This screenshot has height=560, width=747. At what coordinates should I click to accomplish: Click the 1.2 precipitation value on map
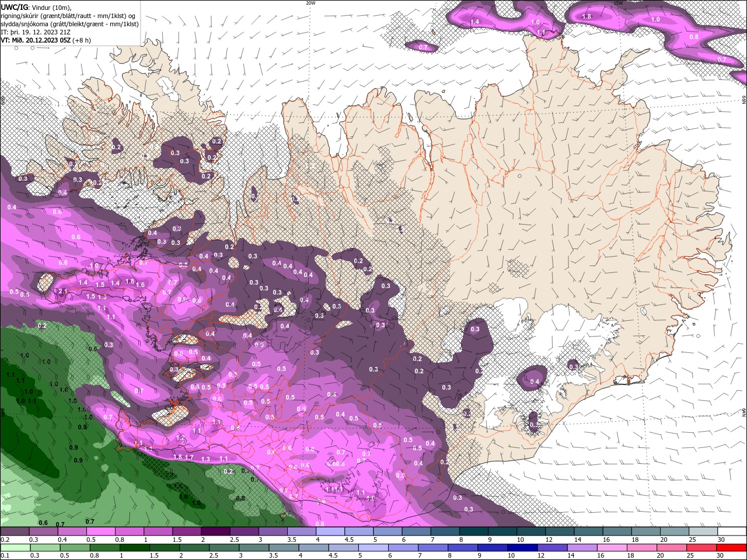(x=180, y=437)
